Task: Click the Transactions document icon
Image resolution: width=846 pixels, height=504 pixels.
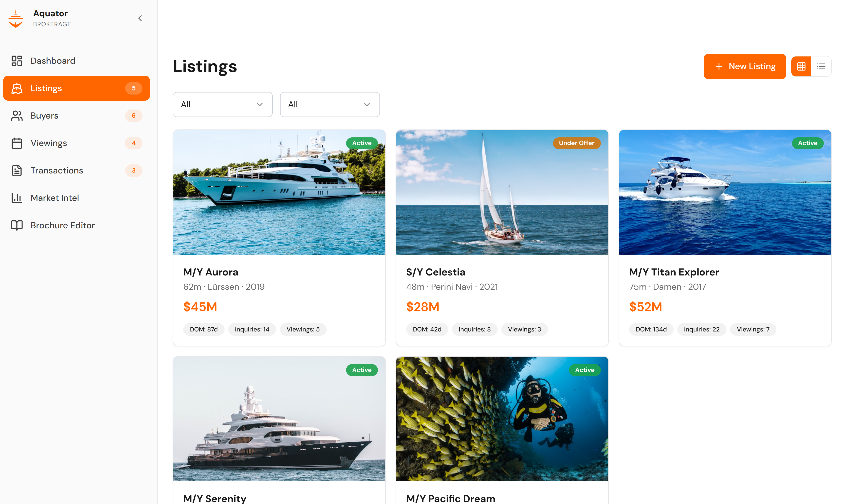Action: point(17,170)
